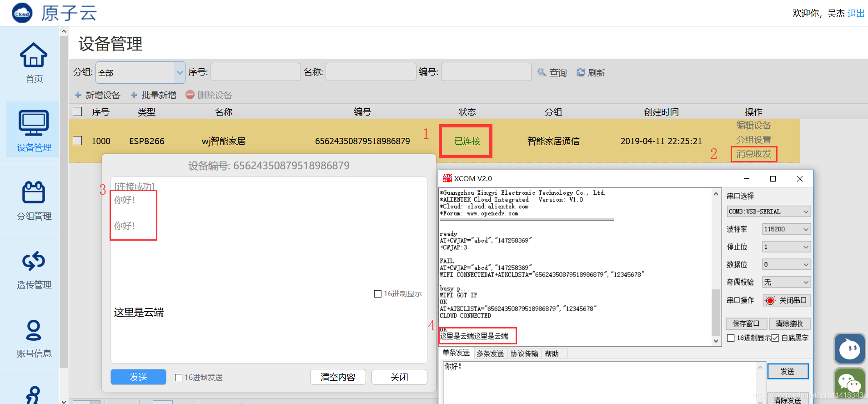The height and width of the screenshot is (404, 868).
Task: Open the green WeChat icon
Action: tap(849, 383)
